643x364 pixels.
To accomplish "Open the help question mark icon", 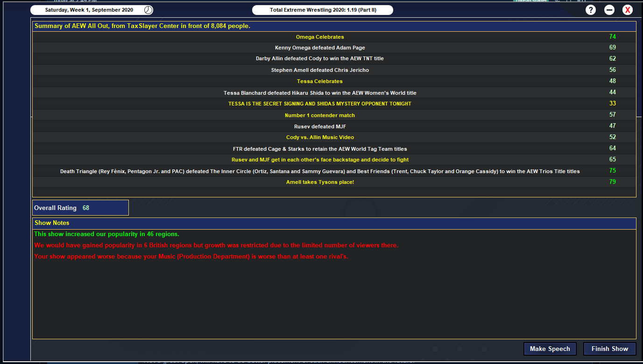I will point(590,10).
